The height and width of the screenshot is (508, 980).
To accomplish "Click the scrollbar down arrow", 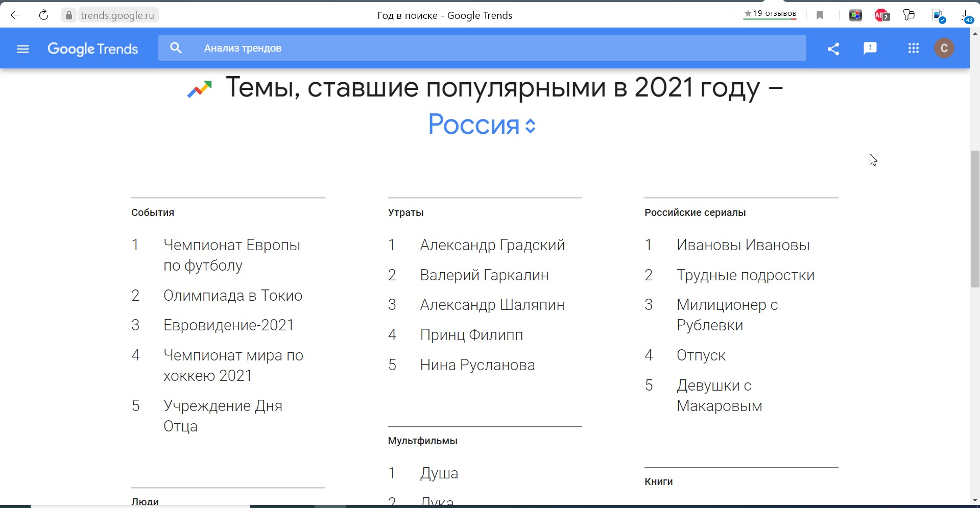I will click(975, 500).
